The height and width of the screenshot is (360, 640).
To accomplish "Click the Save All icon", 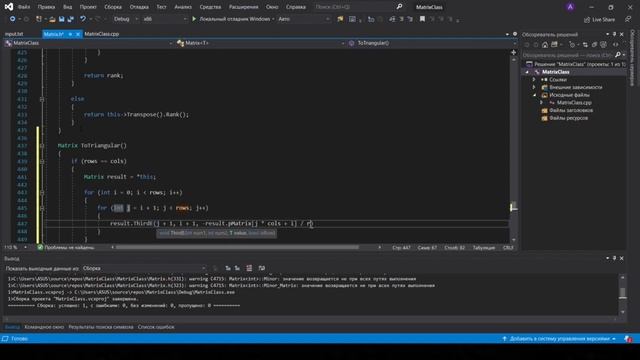I will click(x=71, y=19).
